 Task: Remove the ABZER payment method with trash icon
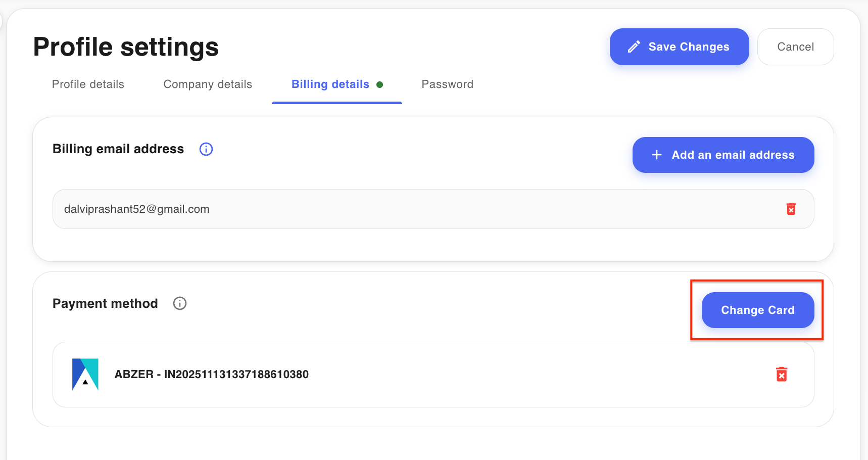782,374
